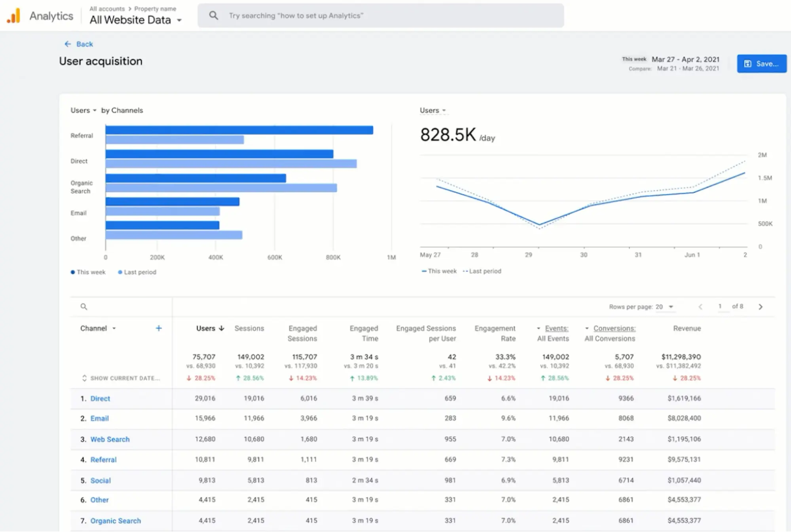
Task: Click the plus icon beside Channel column
Action: (x=159, y=328)
